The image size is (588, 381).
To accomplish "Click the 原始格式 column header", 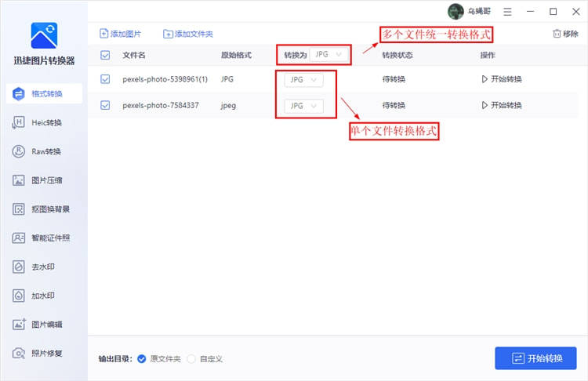I will 236,55.
